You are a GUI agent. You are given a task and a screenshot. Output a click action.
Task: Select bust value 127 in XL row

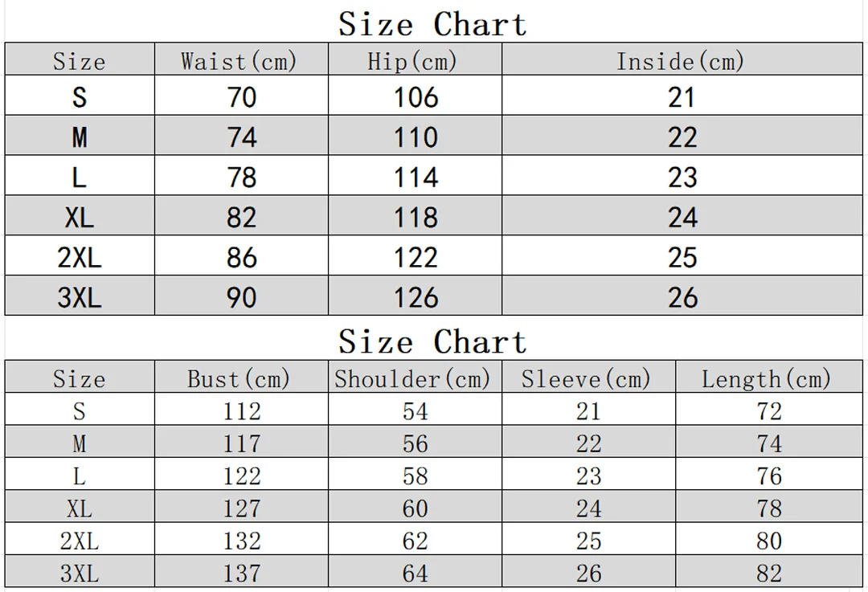[242, 508]
